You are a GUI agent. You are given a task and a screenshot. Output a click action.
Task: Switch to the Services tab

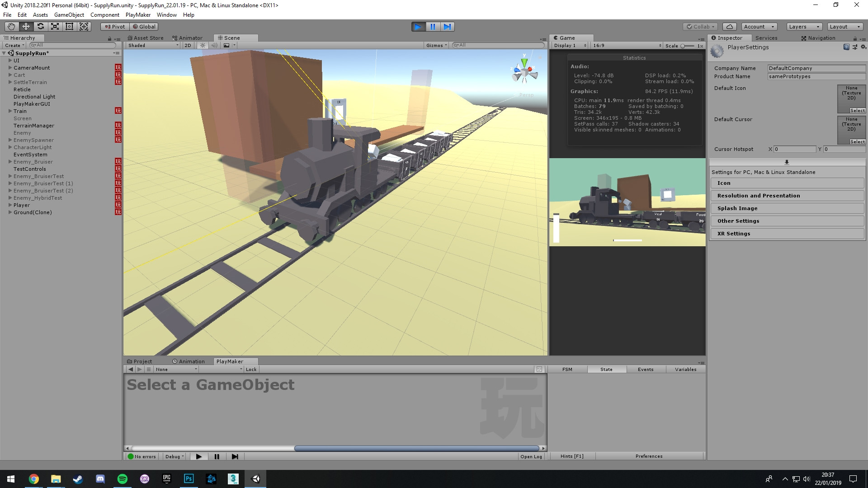pos(766,38)
